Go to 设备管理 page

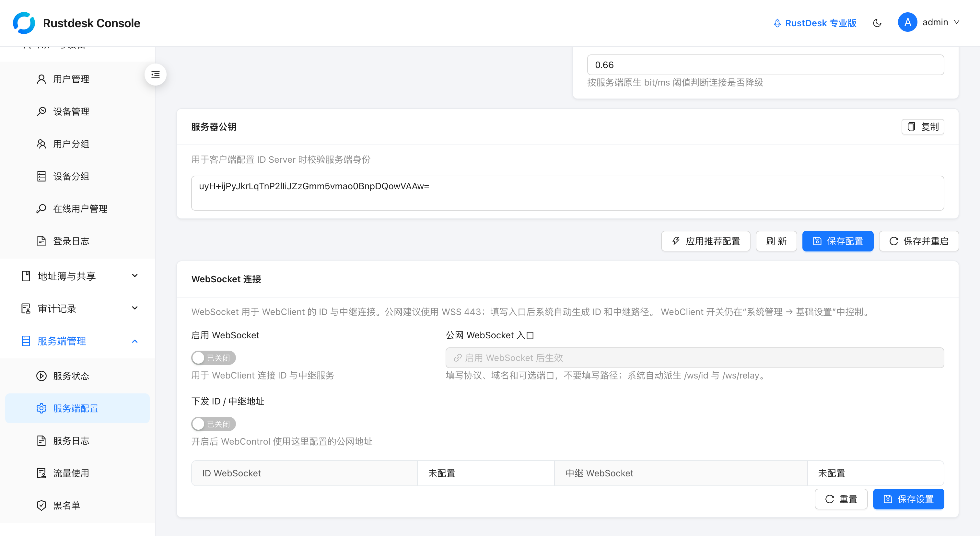(77, 111)
